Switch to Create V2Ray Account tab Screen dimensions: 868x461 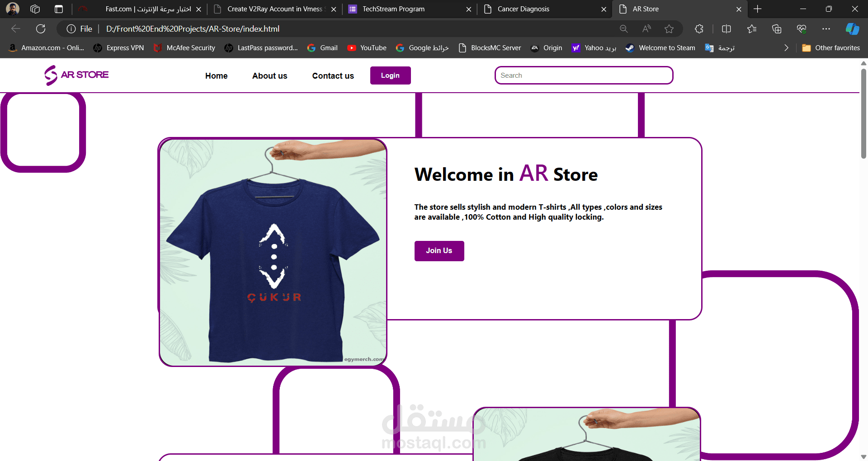[x=275, y=9]
